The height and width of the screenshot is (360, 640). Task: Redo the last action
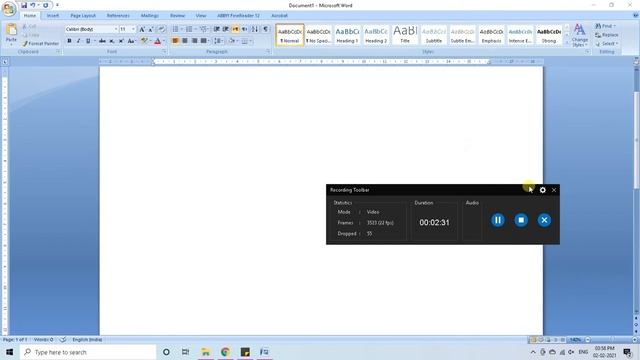click(x=45, y=5)
